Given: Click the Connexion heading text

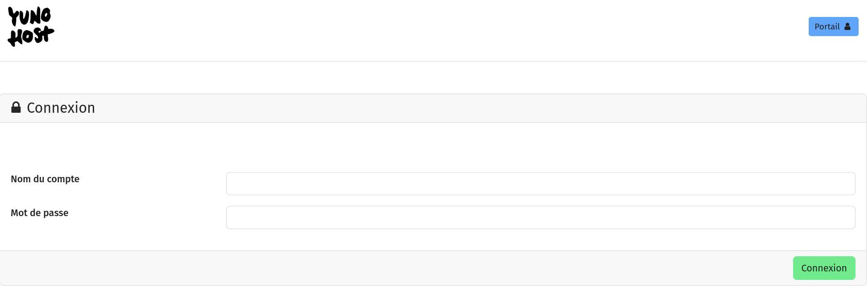Looking at the screenshot, I should click(x=61, y=108).
